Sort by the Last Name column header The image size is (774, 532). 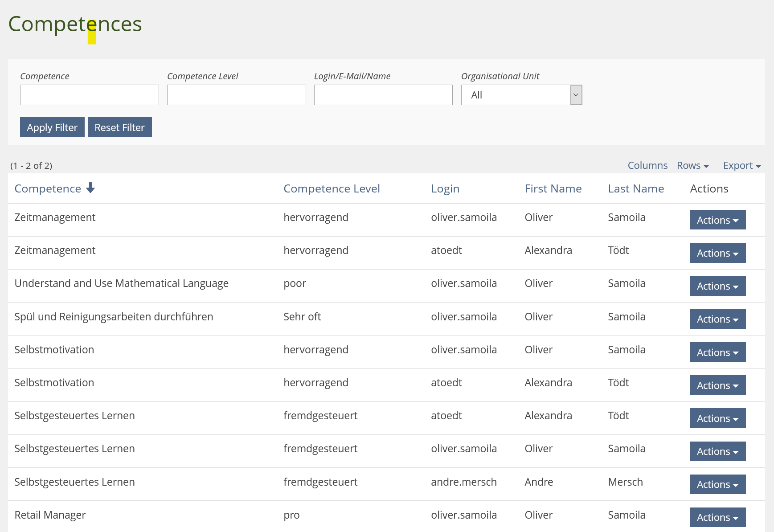click(635, 189)
